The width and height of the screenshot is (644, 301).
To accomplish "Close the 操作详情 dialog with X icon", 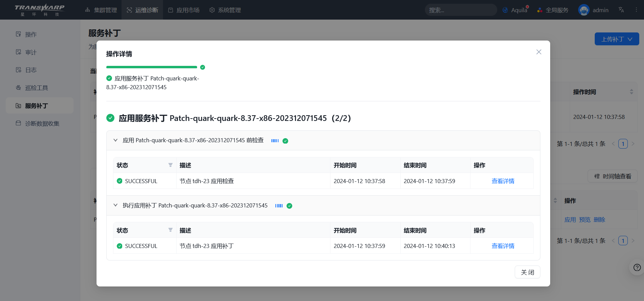I will click(539, 52).
